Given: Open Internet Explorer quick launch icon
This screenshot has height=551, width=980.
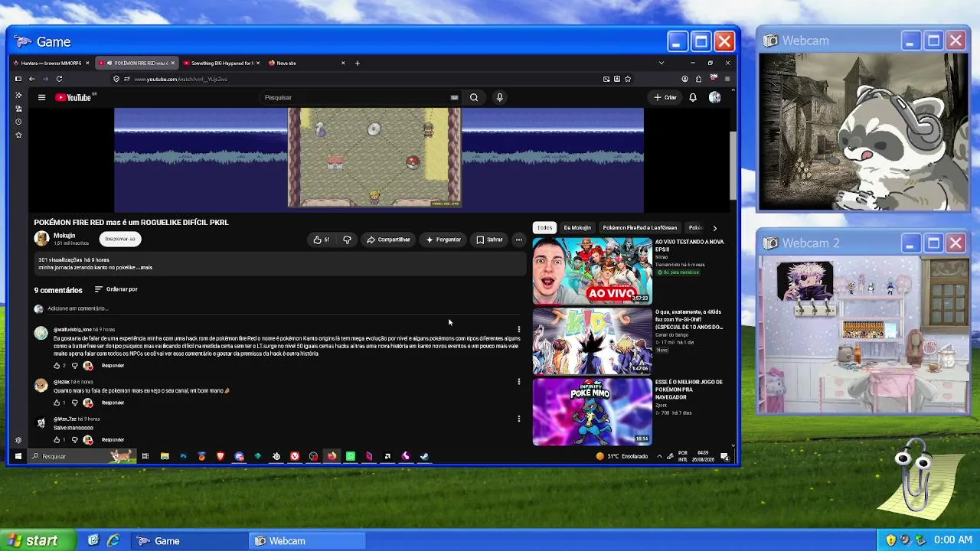Looking at the screenshot, I should tap(113, 540).
